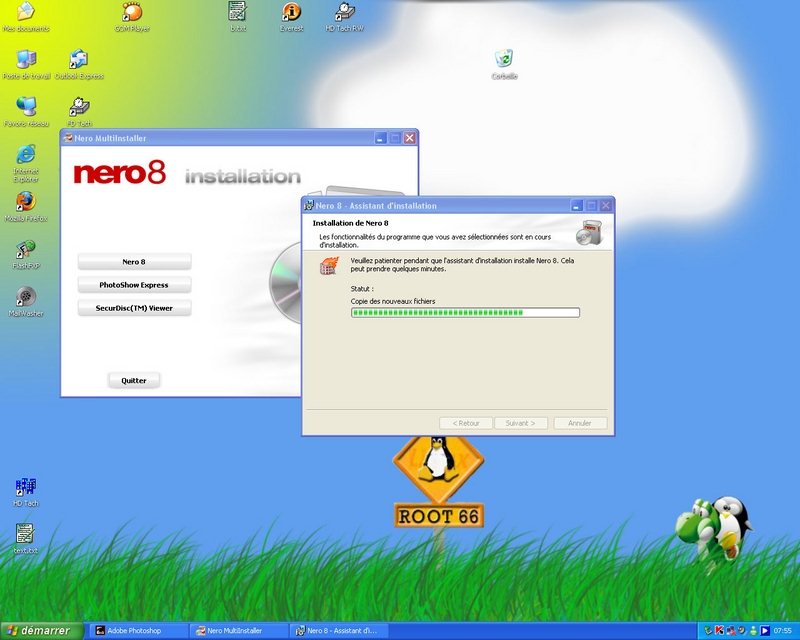Click the green installation progress bar
The height and width of the screenshot is (640, 800).
(465, 312)
